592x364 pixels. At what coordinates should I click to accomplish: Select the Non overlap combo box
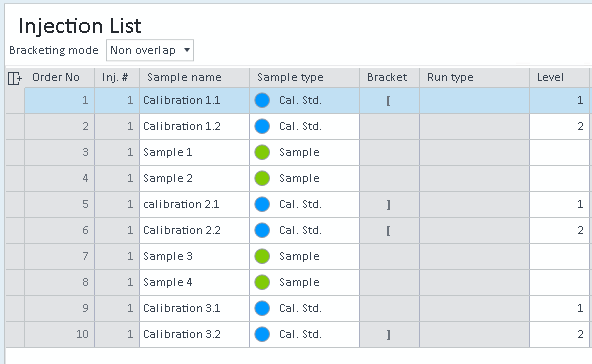coord(150,50)
